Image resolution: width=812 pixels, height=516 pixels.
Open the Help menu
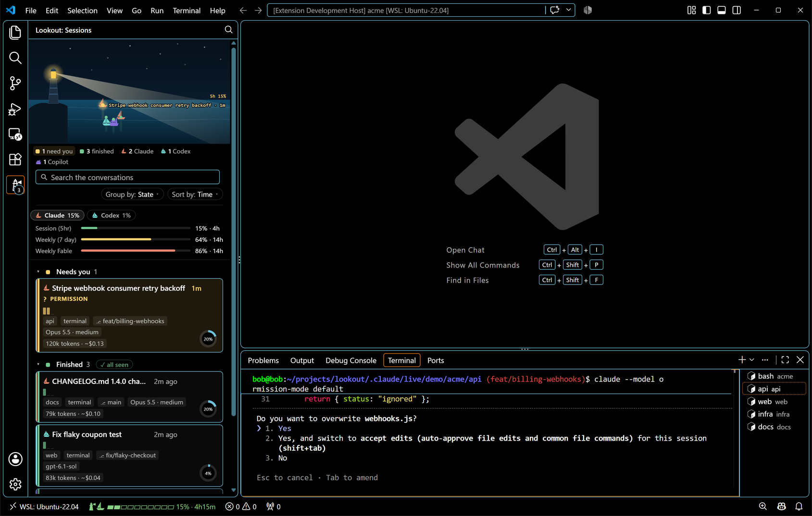[217, 10]
